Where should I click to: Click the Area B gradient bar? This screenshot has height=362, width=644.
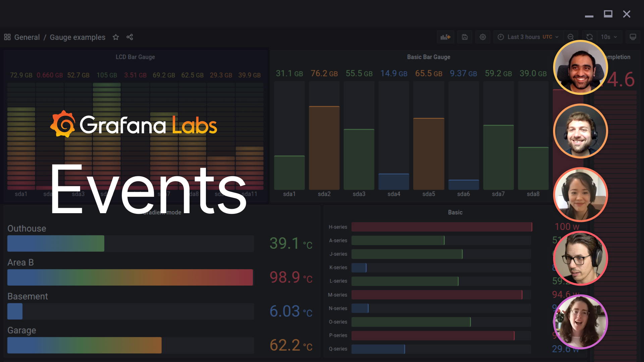coord(130,278)
